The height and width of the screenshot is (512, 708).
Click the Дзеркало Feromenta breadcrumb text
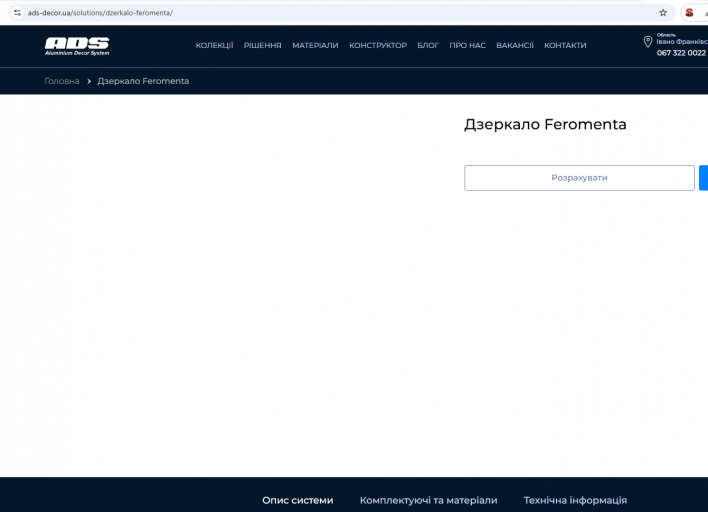coord(143,81)
